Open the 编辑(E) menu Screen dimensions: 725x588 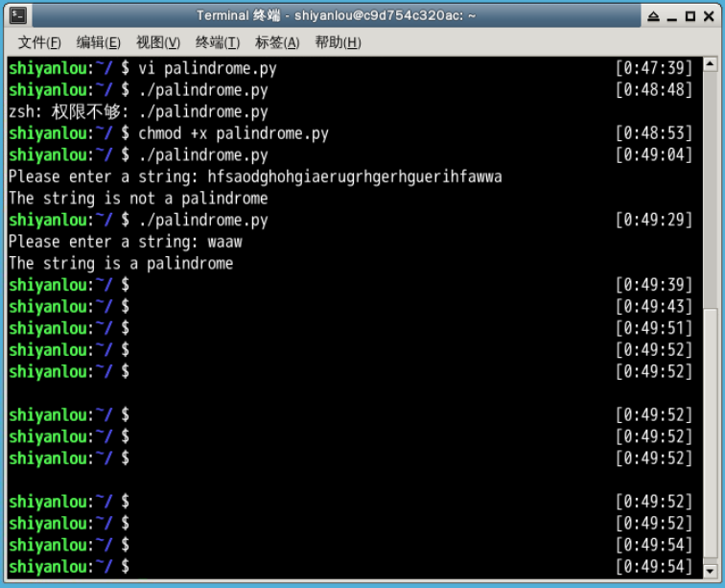click(x=99, y=42)
